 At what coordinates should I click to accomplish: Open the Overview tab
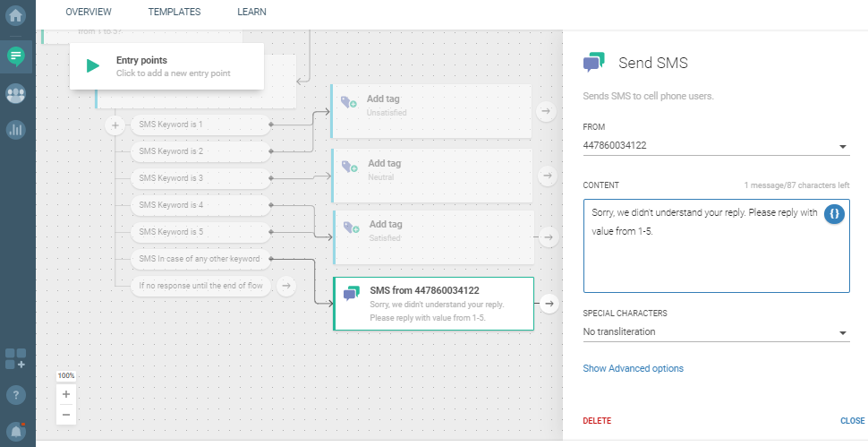click(89, 12)
